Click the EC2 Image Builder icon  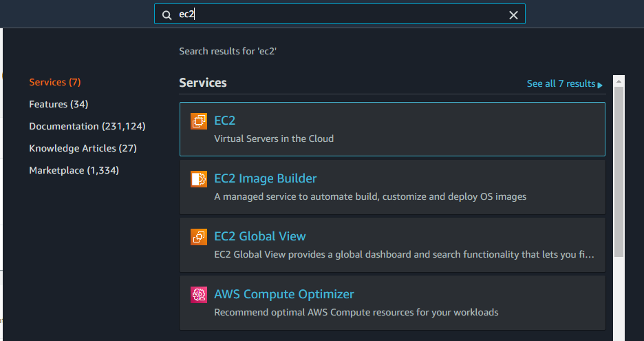(199, 179)
